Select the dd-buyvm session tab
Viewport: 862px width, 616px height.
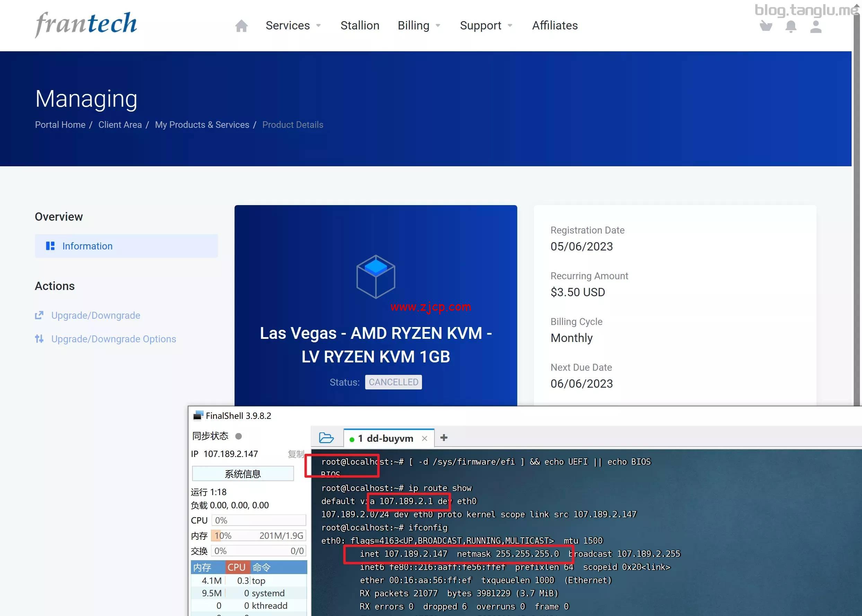click(x=385, y=439)
